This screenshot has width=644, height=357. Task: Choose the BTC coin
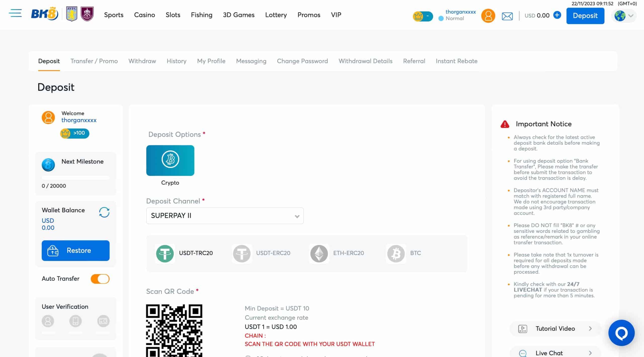click(x=404, y=253)
